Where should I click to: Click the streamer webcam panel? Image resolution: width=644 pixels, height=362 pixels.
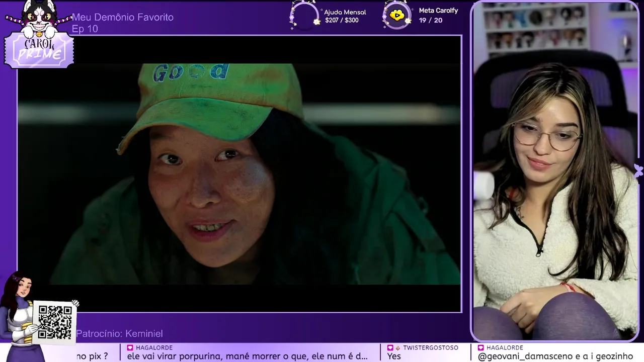point(556,171)
